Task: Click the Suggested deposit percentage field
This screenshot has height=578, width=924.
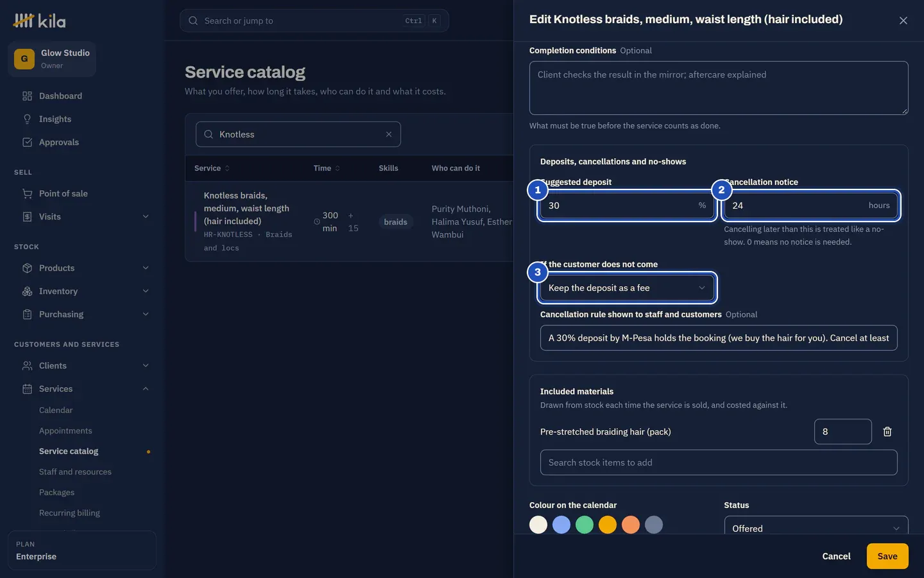Action: pos(627,206)
